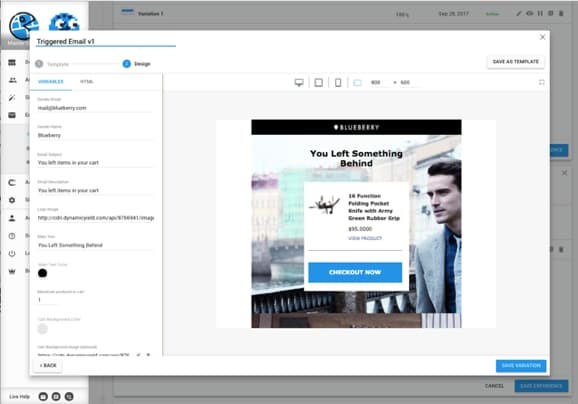
Task: Click the Email Subject field
Action: coord(94,163)
